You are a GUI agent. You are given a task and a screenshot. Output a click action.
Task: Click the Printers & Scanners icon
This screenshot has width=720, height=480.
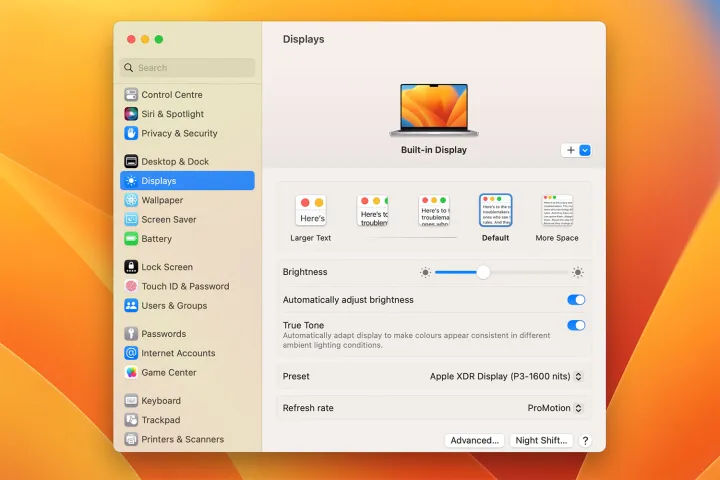click(x=131, y=439)
